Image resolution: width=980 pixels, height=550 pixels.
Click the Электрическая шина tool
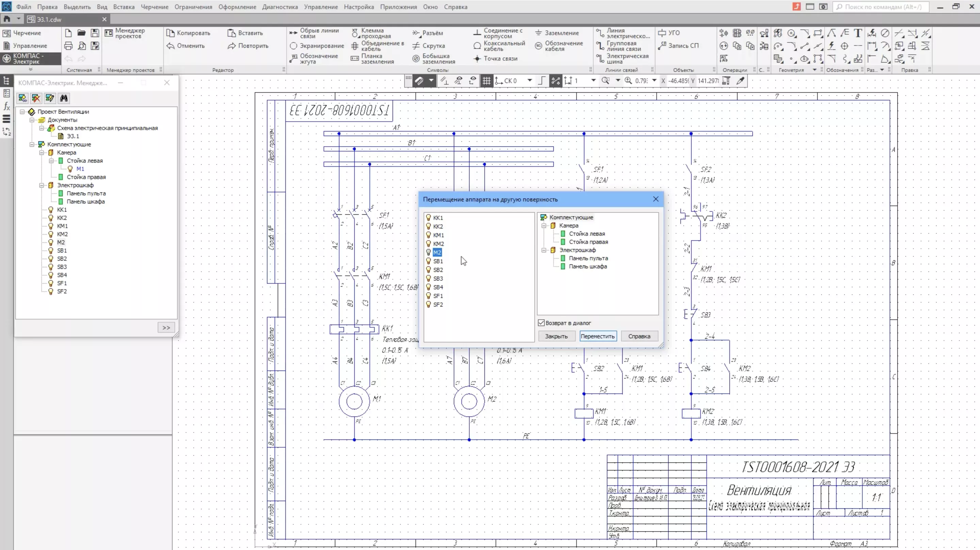[x=622, y=59]
